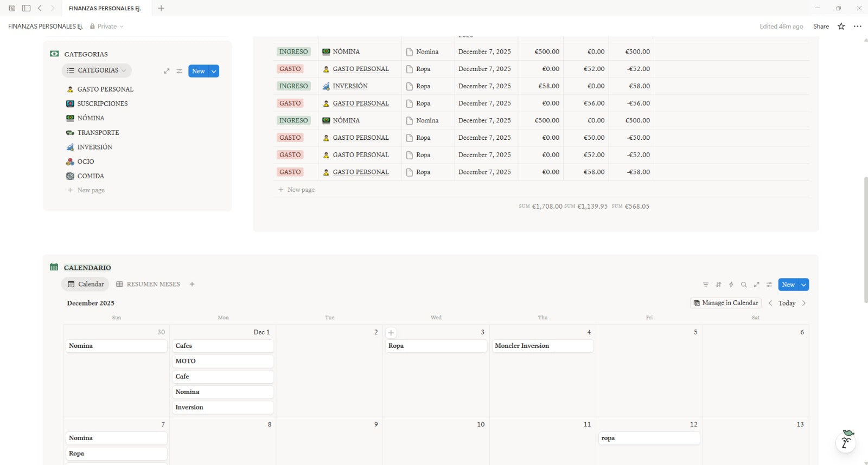Switch to Calendar view tab
The image size is (868, 465).
point(86,284)
